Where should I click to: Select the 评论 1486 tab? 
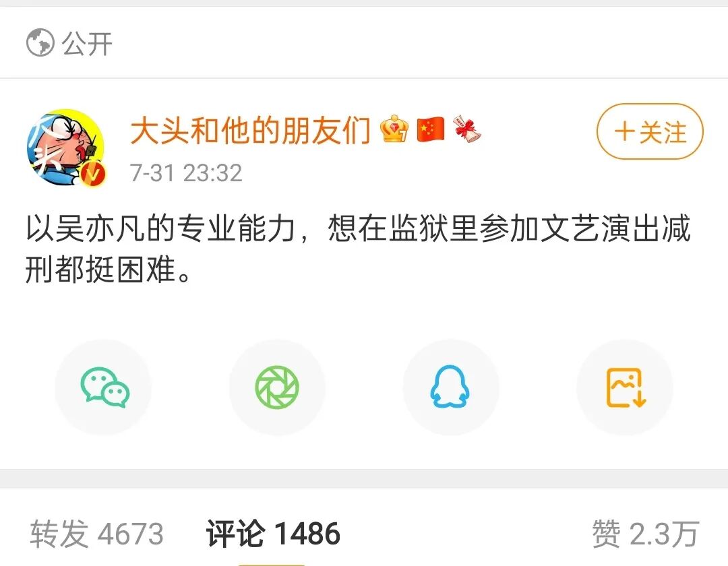click(273, 534)
